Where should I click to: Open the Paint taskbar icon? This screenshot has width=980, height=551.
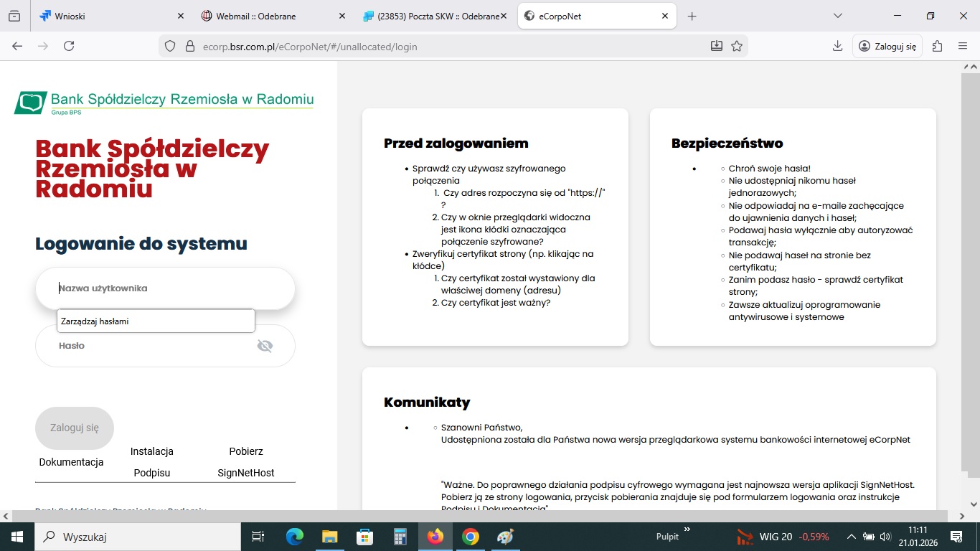(505, 537)
